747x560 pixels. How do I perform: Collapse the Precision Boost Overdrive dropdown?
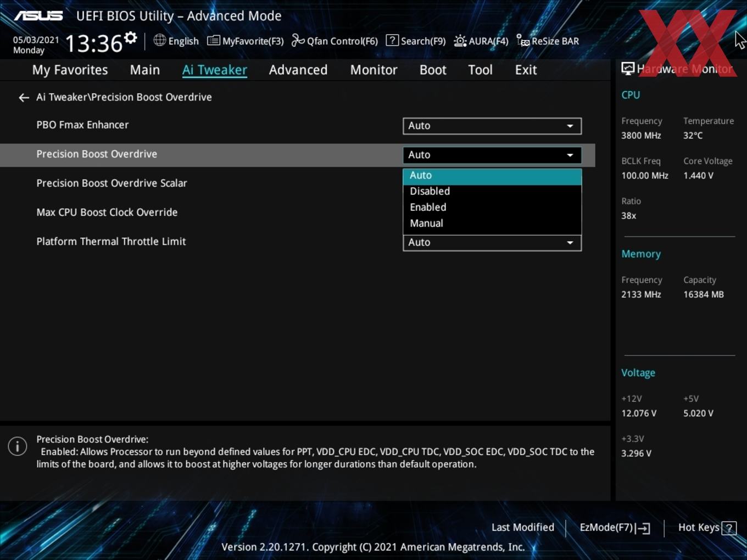(x=492, y=155)
